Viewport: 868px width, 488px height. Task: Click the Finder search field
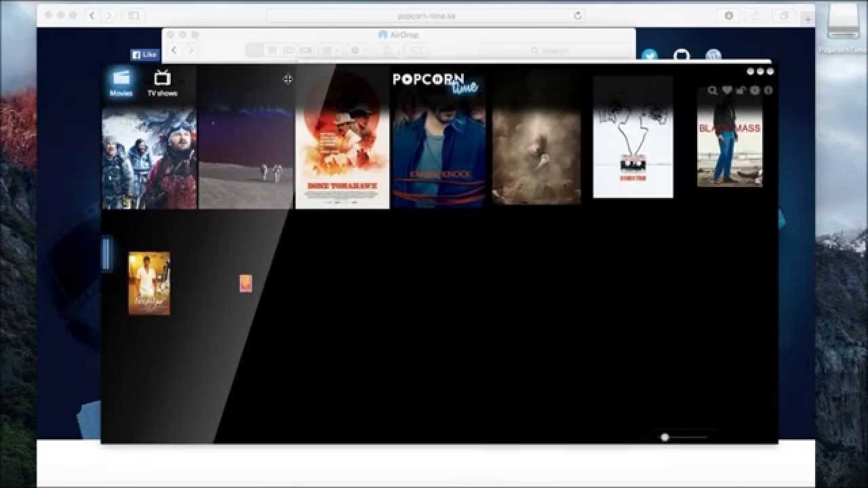554,50
